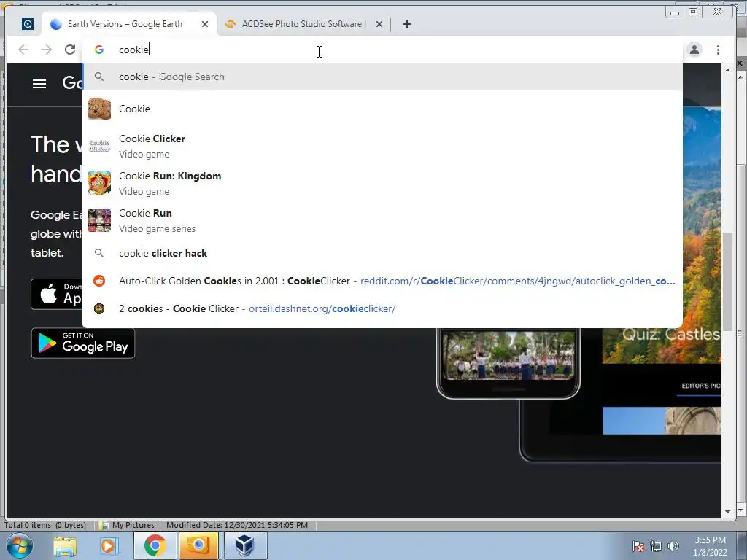Screen dimensions: 747x560
Task: Click the browser back arrow
Action: point(23,50)
